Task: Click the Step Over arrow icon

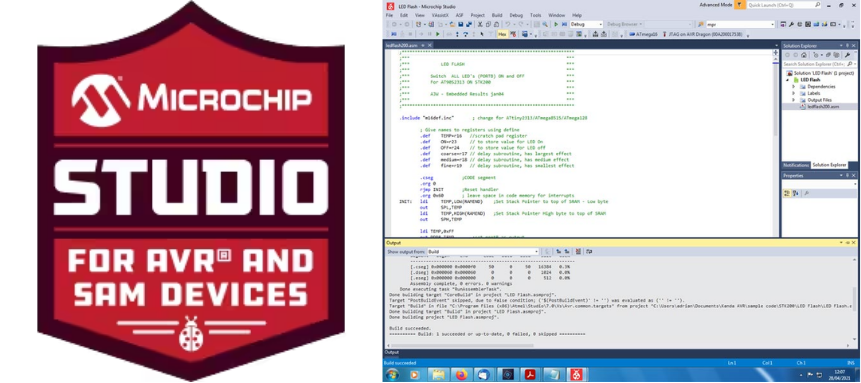Action: (x=466, y=34)
